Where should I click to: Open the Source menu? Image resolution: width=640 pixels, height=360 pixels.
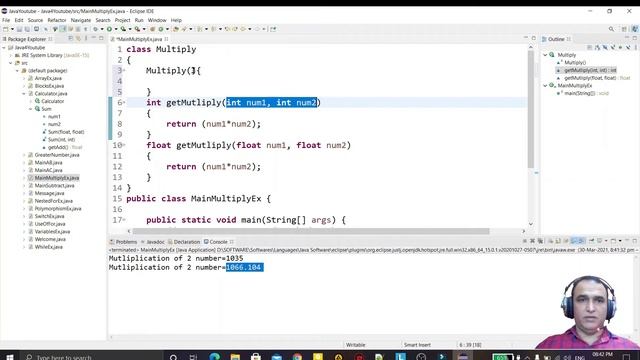point(35,20)
